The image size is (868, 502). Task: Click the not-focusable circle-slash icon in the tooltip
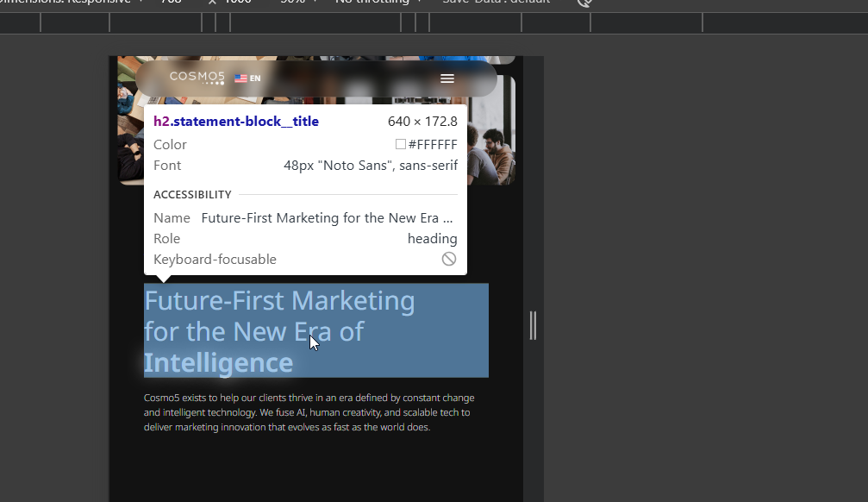coord(448,259)
